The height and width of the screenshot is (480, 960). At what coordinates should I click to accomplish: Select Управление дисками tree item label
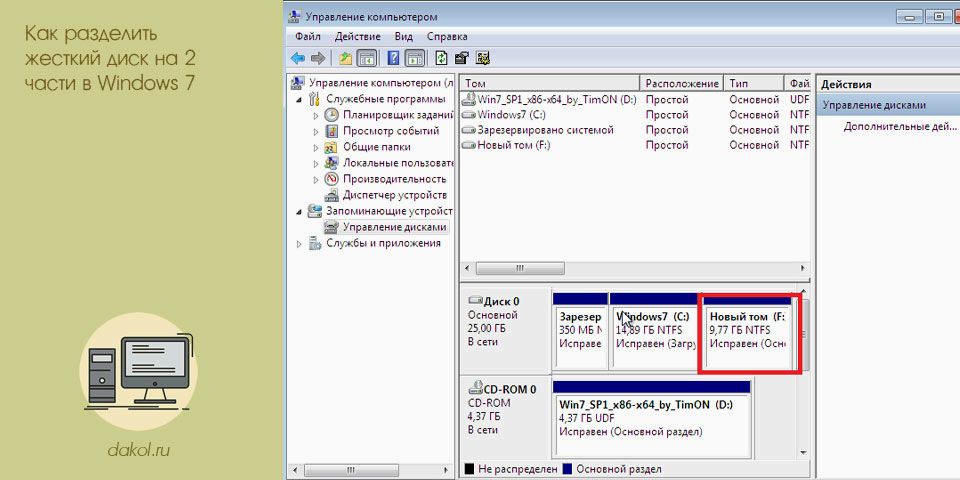(x=395, y=227)
